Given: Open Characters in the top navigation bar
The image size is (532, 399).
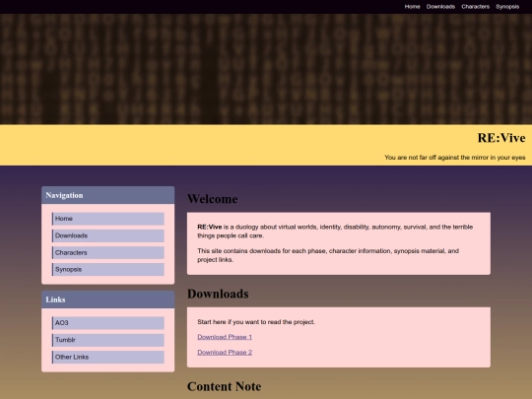Looking at the screenshot, I should coord(475,7).
